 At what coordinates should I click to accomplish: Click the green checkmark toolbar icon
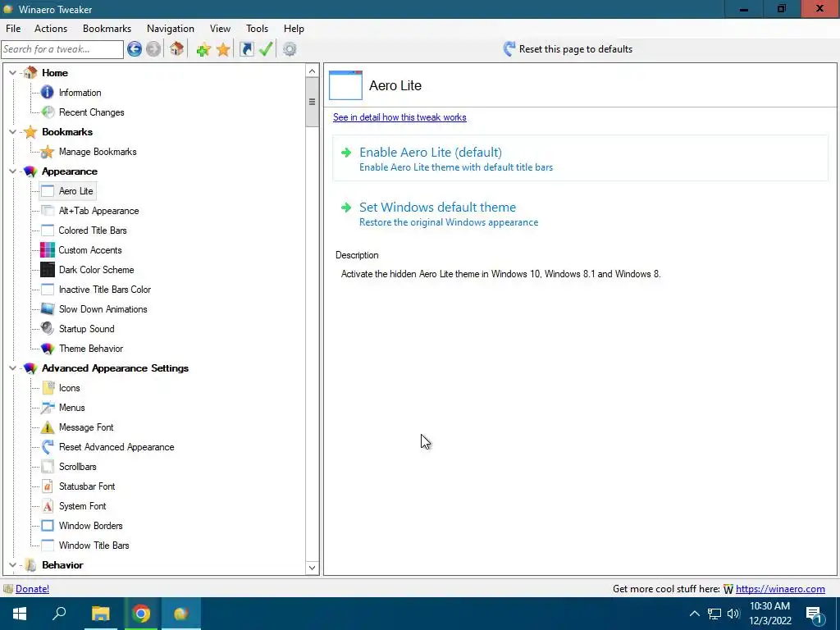coord(266,49)
